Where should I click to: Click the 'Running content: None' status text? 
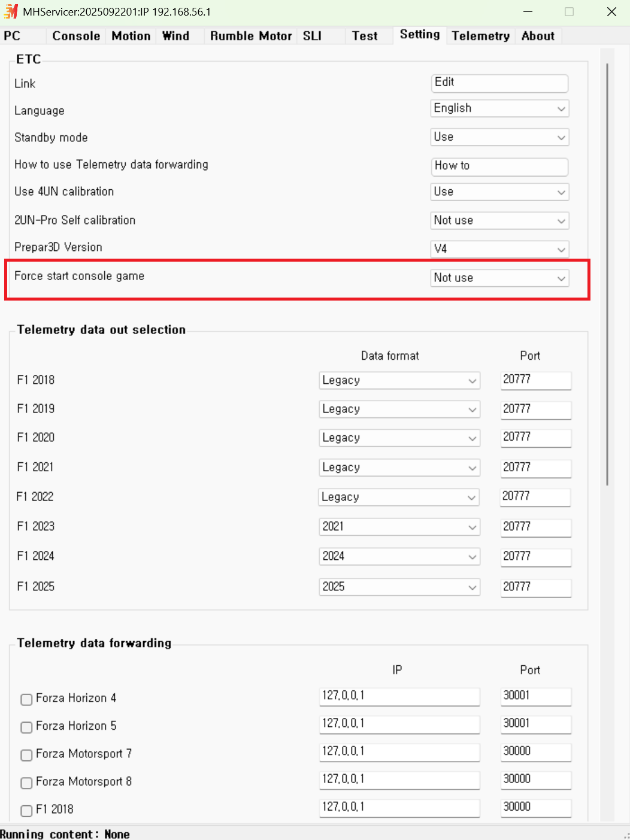tap(65, 834)
